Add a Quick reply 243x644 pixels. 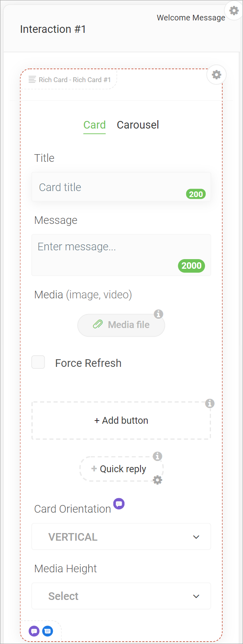pyautogui.click(x=121, y=469)
